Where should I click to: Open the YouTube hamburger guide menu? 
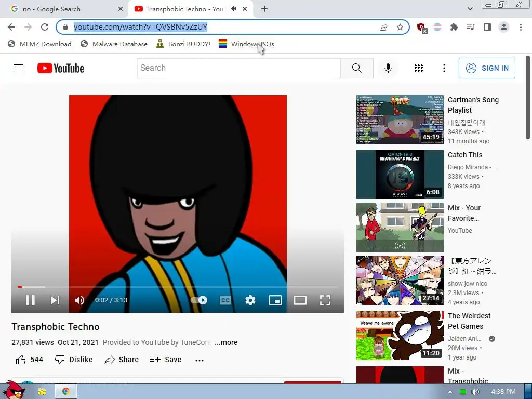point(19,68)
